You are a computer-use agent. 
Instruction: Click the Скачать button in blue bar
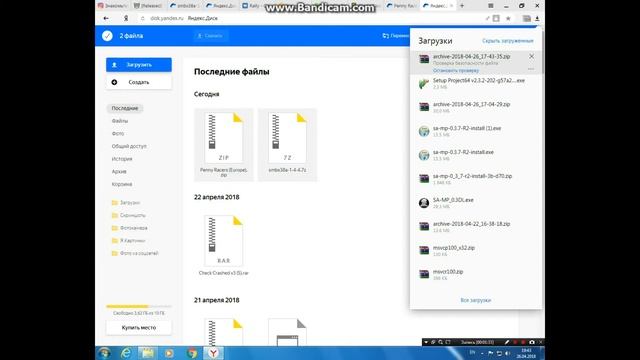[211, 36]
